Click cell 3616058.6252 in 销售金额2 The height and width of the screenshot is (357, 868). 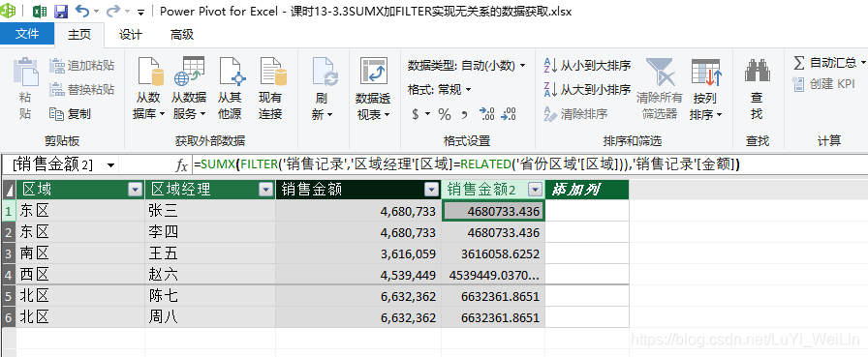[493, 253]
